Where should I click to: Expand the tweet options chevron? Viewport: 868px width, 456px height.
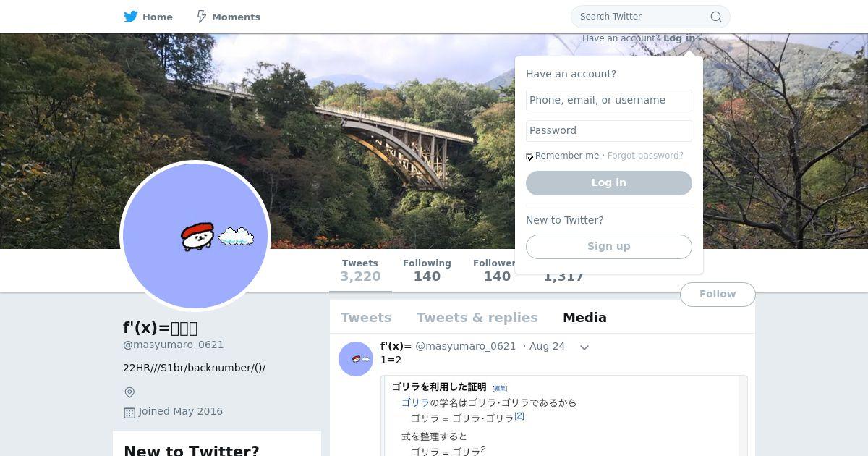pos(584,347)
